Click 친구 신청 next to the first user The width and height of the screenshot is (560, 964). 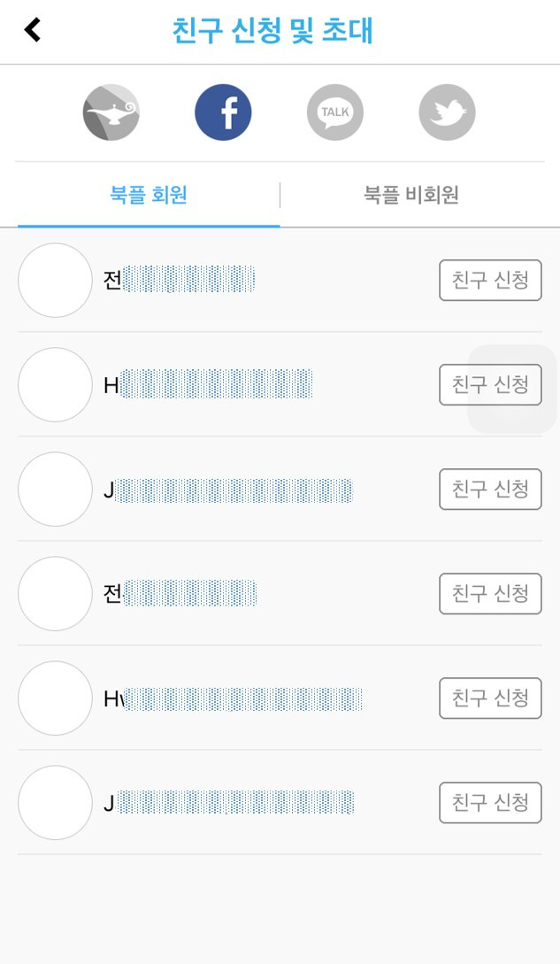(x=490, y=281)
